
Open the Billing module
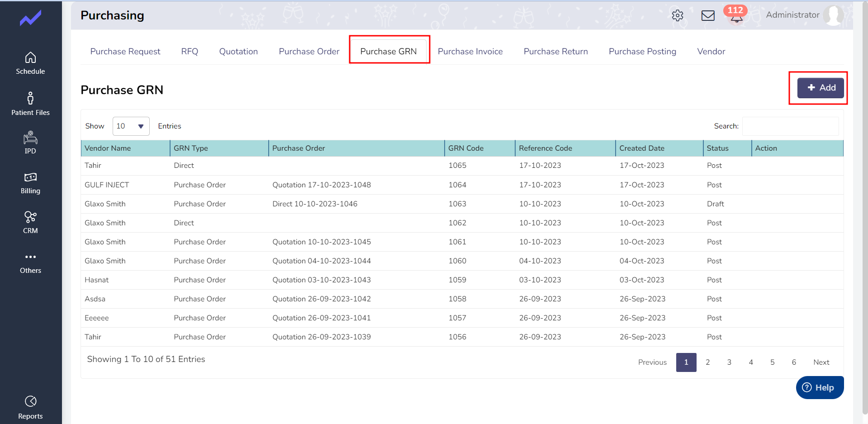coord(30,183)
